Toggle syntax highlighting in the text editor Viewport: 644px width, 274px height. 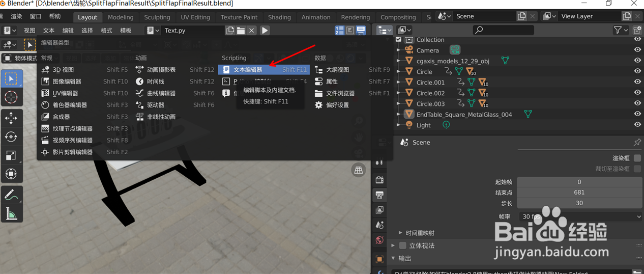(361, 31)
